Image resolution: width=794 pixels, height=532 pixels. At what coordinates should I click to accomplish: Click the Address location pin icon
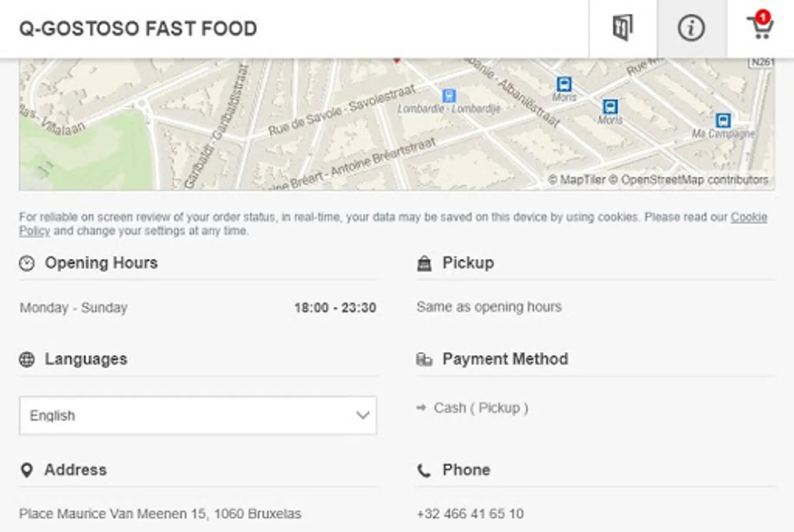click(x=27, y=471)
